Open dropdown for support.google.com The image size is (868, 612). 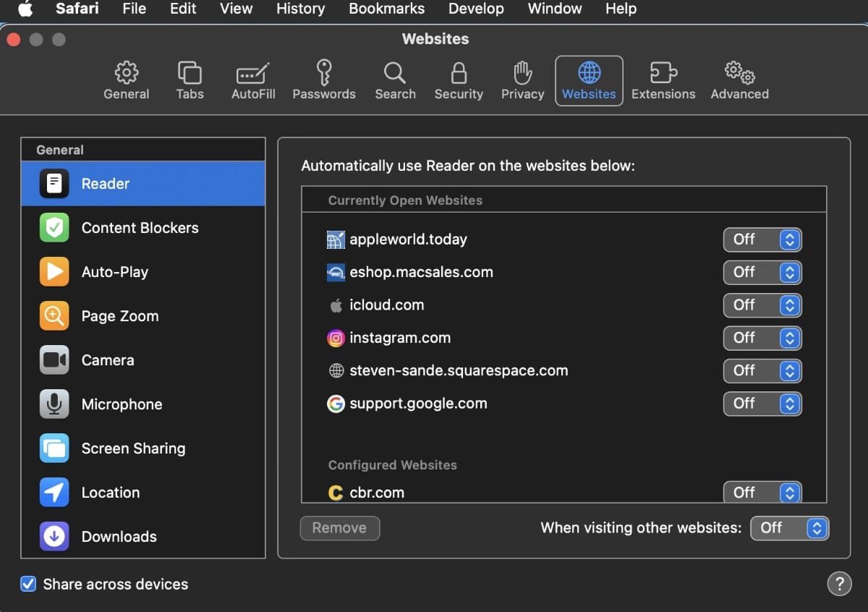[x=762, y=404]
